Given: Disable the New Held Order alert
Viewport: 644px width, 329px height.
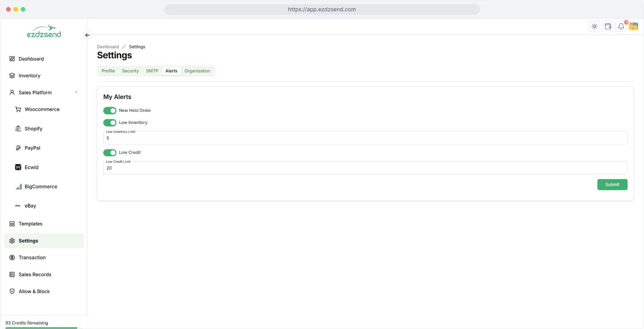Looking at the screenshot, I should pyautogui.click(x=110, y=111).
